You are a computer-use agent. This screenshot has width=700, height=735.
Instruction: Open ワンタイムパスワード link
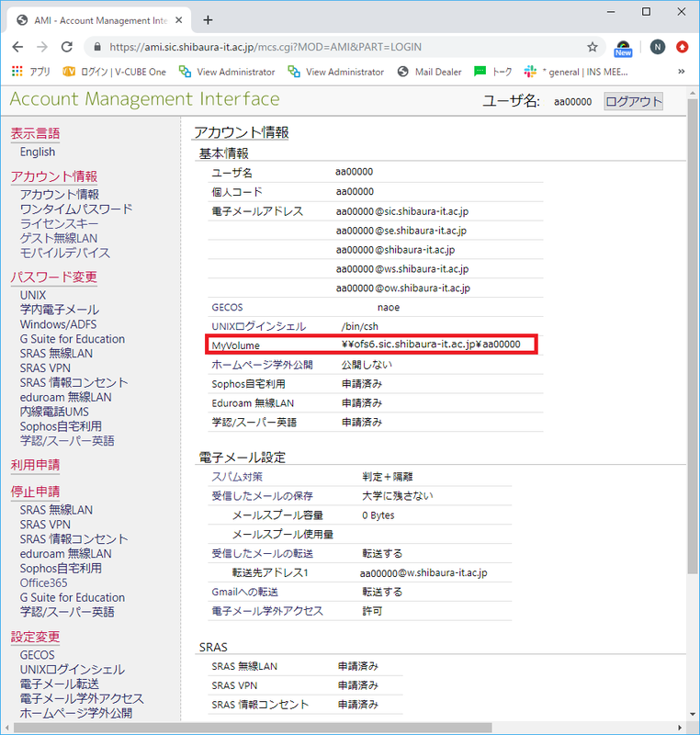point(76,209)
